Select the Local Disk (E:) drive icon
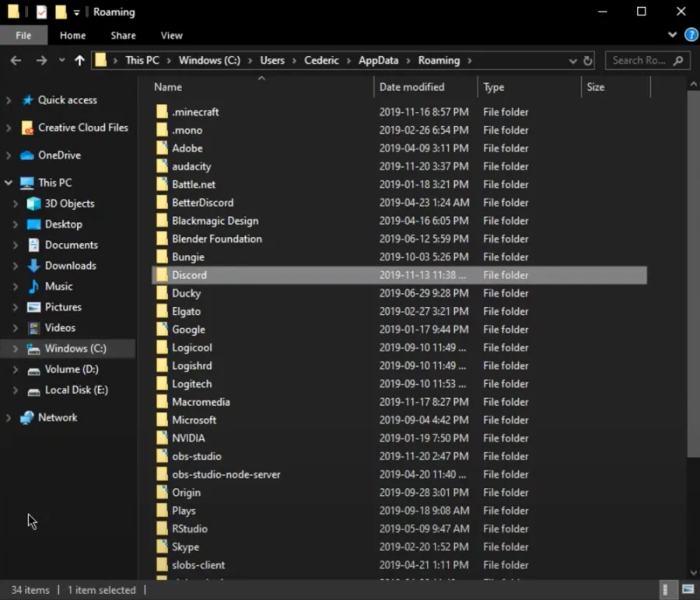Image resolution: width=700 pixels, height=600 pixels. [34, 391]
